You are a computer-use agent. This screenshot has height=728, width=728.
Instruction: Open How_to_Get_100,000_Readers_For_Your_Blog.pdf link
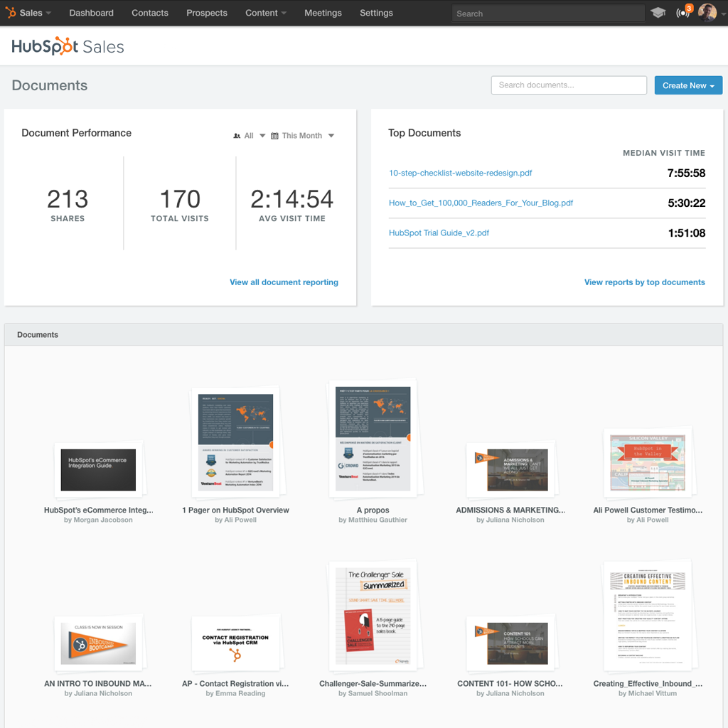click(481, 203)
